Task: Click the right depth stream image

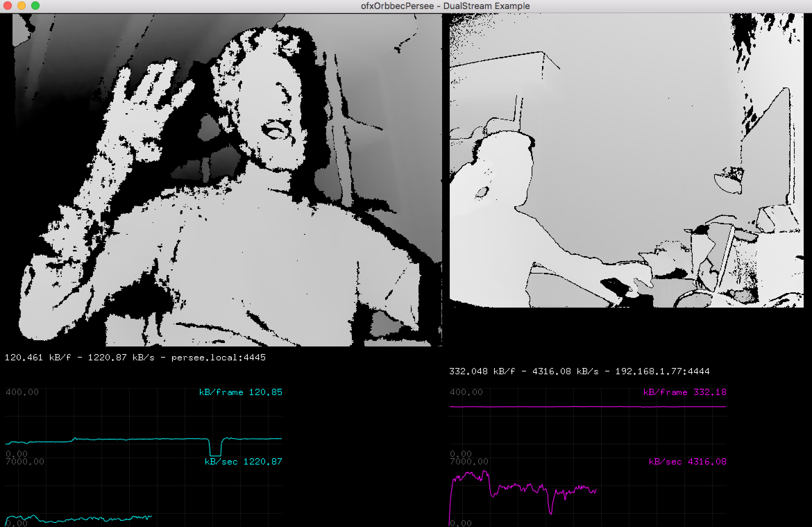Action: pos(626,160)
